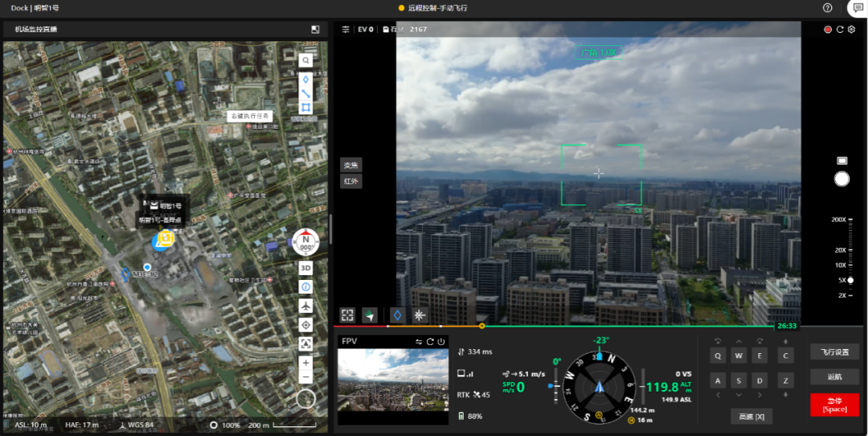
Task: Toggle look-at navigation arrow icon
Action: [x=370, y=315]
